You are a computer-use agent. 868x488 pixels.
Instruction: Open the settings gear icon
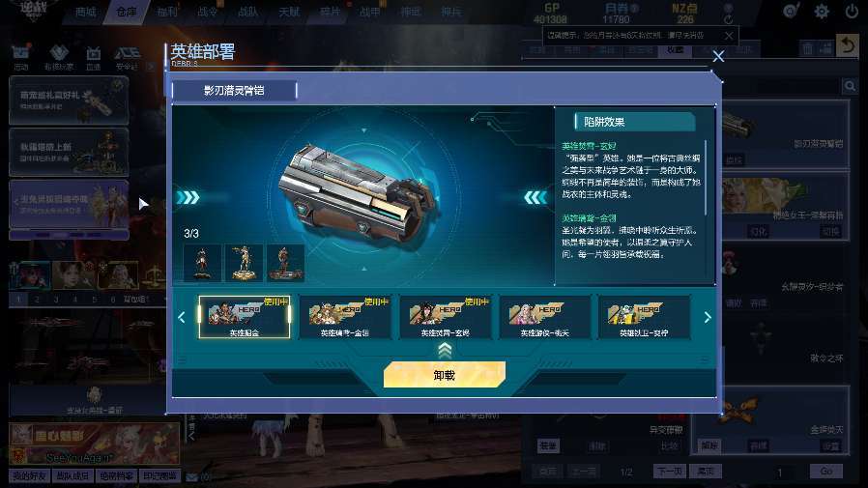pyautogui.click(x=822, y=11)
